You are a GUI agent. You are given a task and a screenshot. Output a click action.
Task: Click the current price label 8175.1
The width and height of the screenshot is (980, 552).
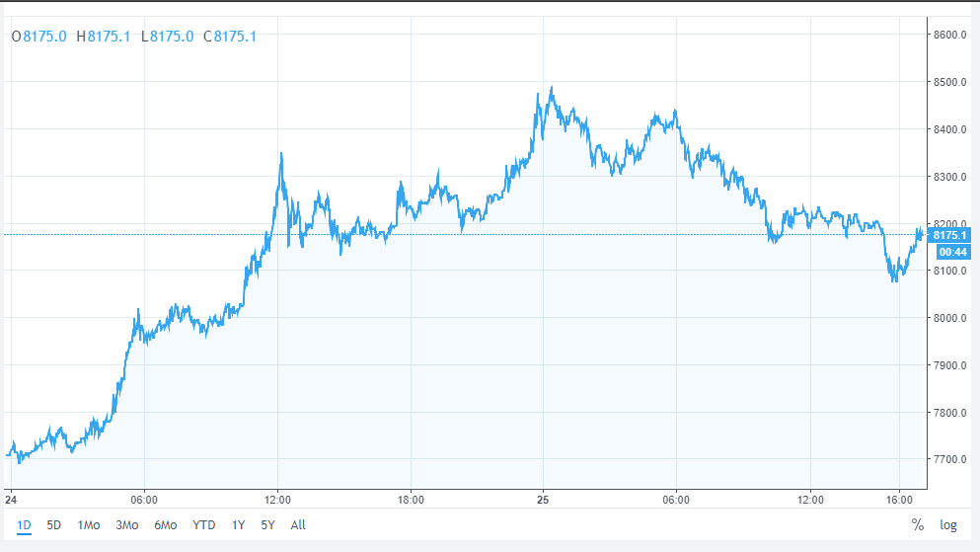click(x=948, y=235)
